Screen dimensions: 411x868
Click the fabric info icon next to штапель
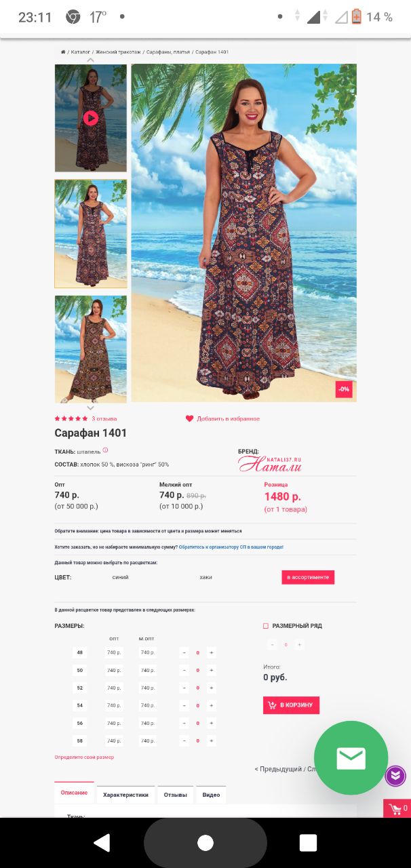[x=105, y=450]
